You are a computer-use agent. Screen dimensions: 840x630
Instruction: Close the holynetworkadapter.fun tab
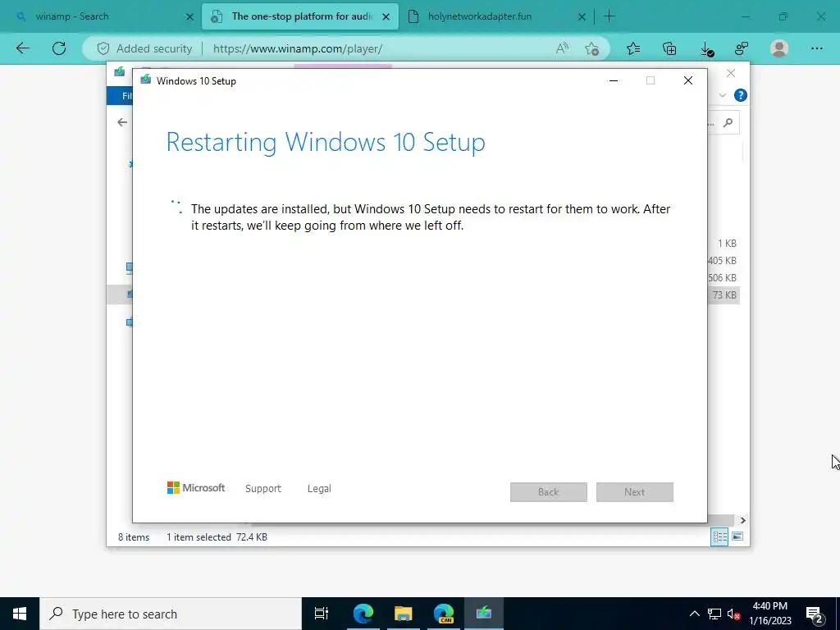tap(582, 16)
